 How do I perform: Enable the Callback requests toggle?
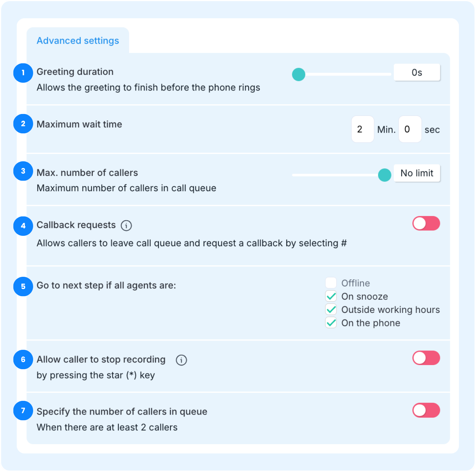click(426, 224)
